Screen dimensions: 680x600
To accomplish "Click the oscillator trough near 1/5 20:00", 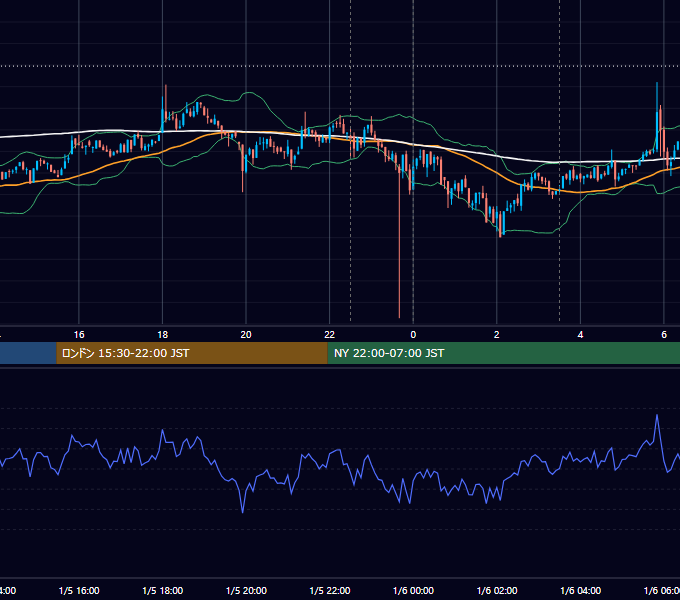I will [242, 512].
